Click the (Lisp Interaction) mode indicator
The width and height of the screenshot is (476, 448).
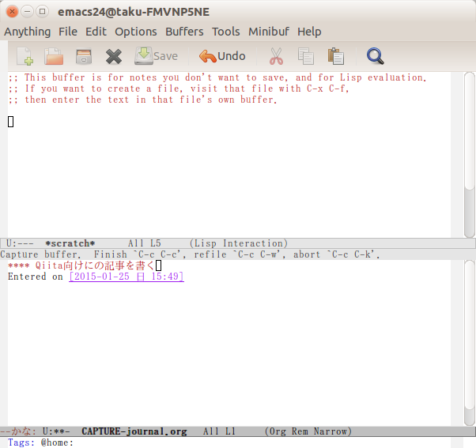coord(239,243)
